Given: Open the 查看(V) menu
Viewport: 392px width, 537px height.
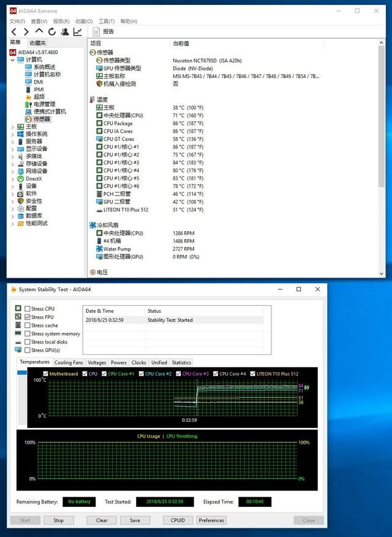Looking at the screenshot, I should pyautogui.click(x=39, y=21).
